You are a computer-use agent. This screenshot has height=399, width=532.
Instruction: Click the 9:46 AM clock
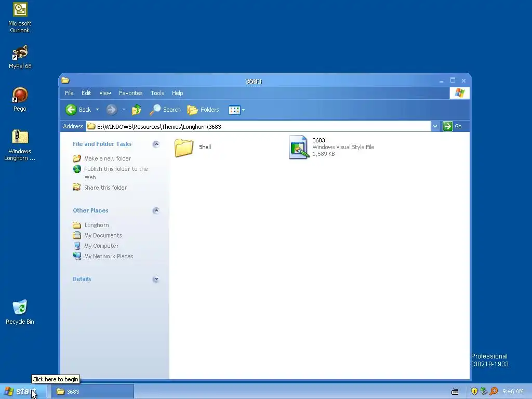(513, 392)
